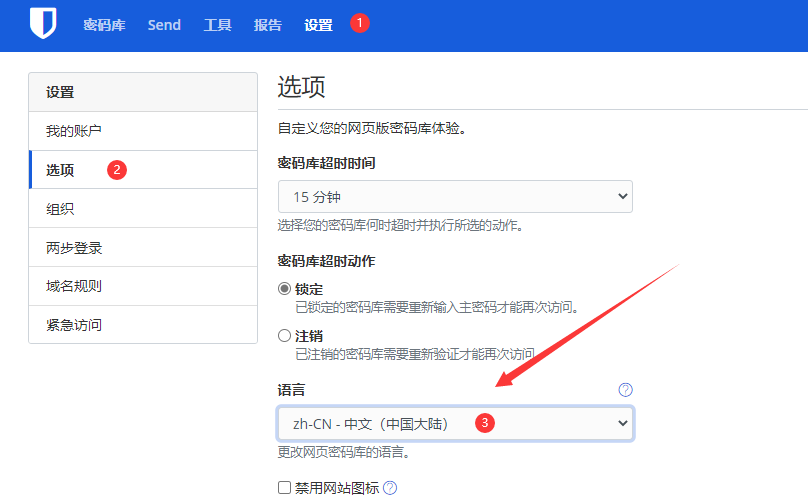Navigate to 域名规则 settings

click(74, 286)
